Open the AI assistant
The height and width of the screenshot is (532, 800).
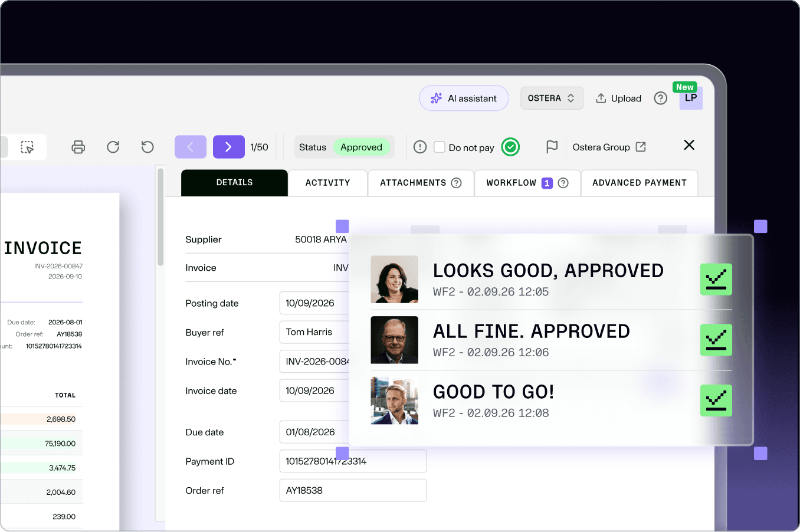(464, 98)
